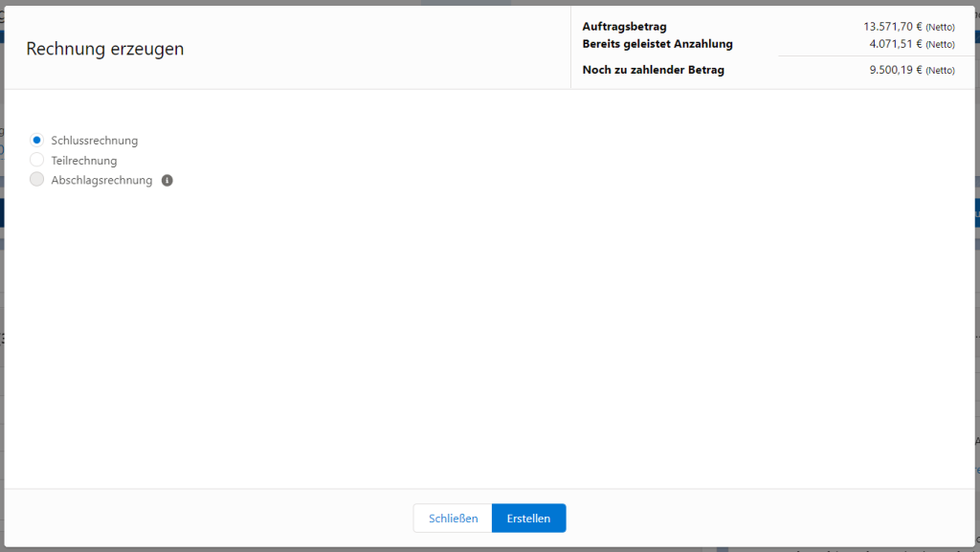This screenshot has height=552, width=980.
Task: Click the 13.571,70 € order amount
Action: 893,27
